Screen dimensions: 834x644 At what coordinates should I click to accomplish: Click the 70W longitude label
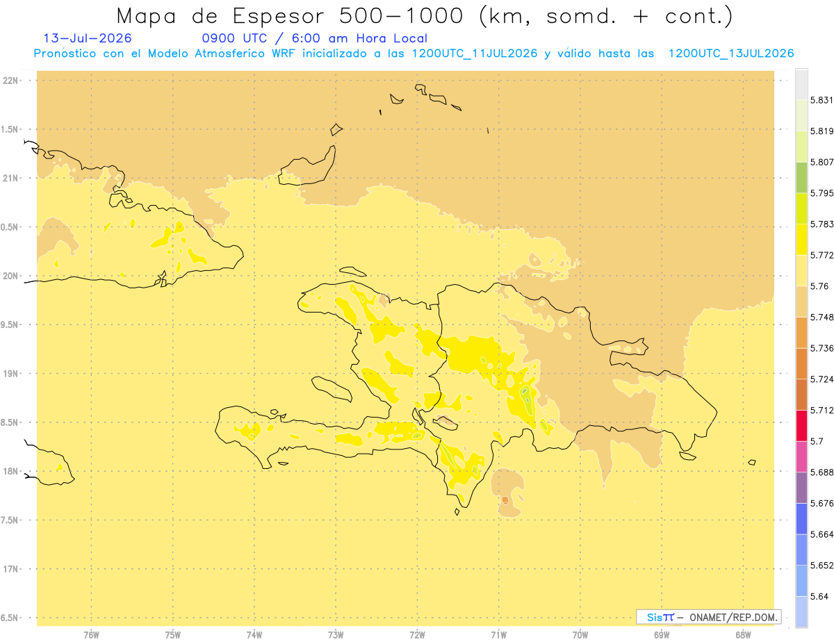click(580, 635)
